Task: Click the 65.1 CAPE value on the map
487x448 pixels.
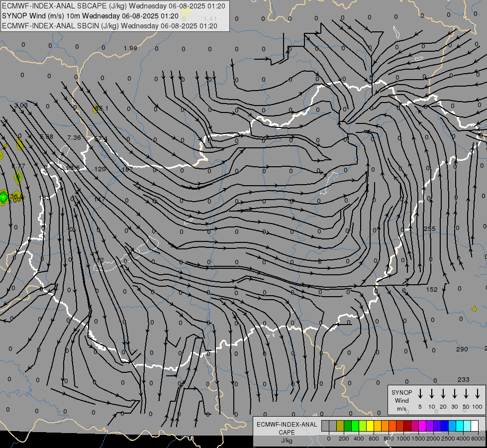Action: 101,108
